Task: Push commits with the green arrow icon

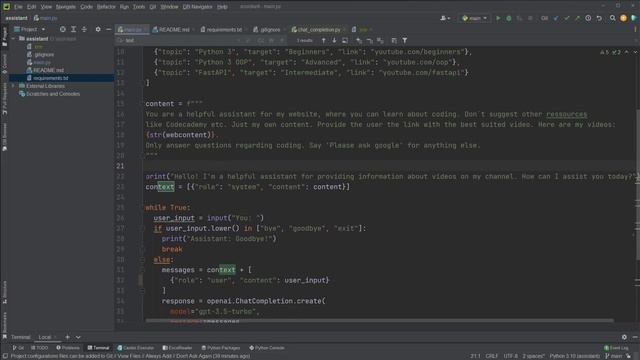Action: pos(577,18)
